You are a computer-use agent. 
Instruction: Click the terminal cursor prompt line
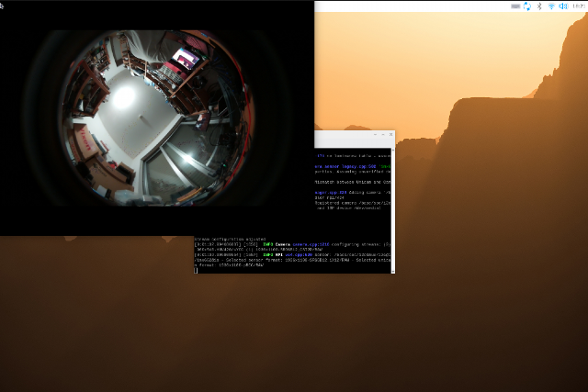196,270
